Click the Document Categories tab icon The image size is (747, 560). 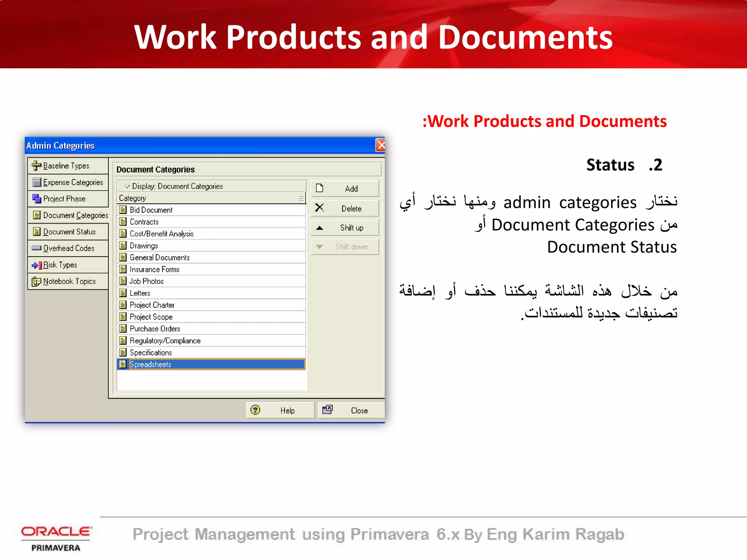point(37,215)
